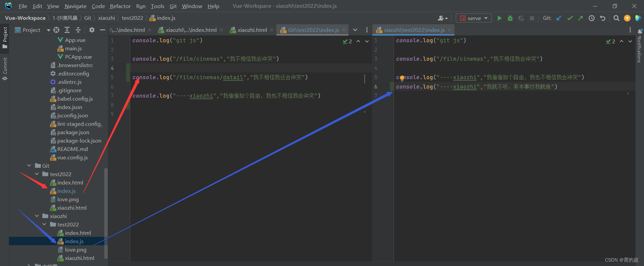Viewport: 644px width, 266px height.
Task: Open inspections widget in the left editor
Action: click(x=347, y=41)
